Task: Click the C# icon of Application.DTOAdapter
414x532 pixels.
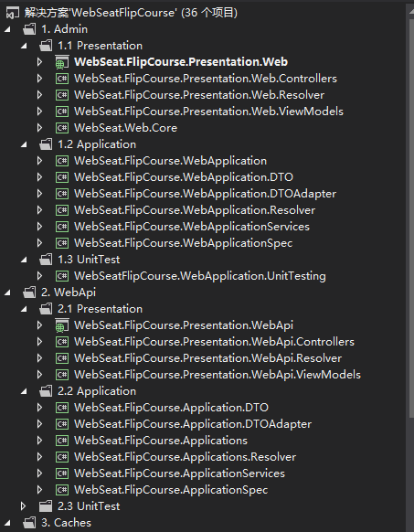Action: pos(62,424)
